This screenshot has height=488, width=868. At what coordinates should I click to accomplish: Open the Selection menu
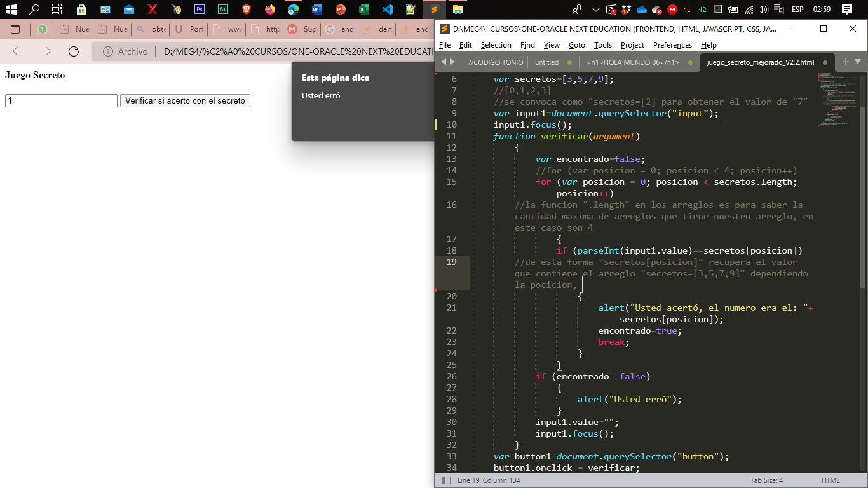[x=496, y=45]
